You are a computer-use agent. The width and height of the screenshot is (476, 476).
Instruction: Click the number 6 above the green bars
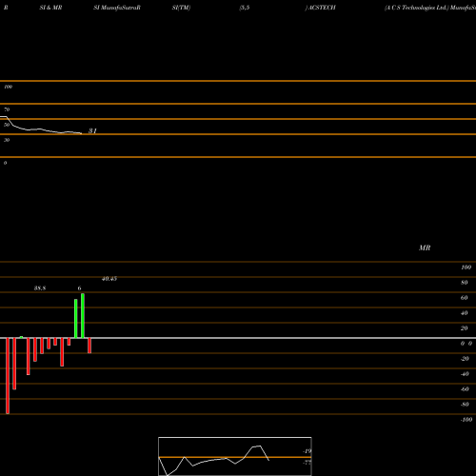(x=79, y=288)
